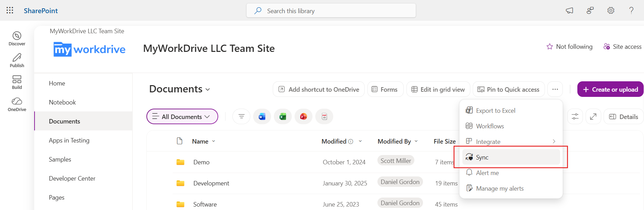This screenshot has width=644, height=210.
Task: Open Discover in the app bar
Action: [17, 39]
